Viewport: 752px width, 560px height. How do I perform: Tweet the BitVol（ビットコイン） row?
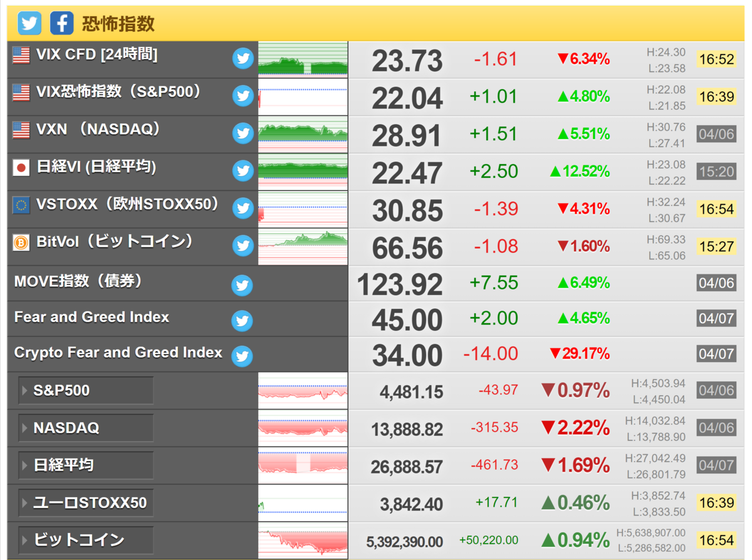[243, 246]
